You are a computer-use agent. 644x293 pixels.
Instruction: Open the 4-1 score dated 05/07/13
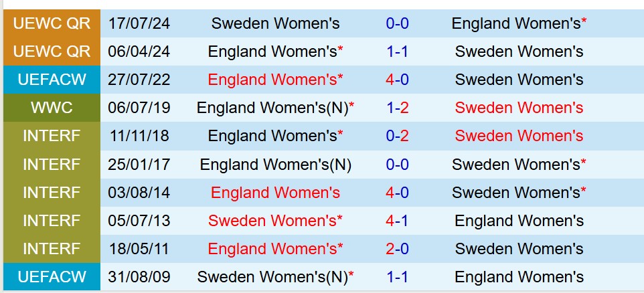(x=398, y=221)
